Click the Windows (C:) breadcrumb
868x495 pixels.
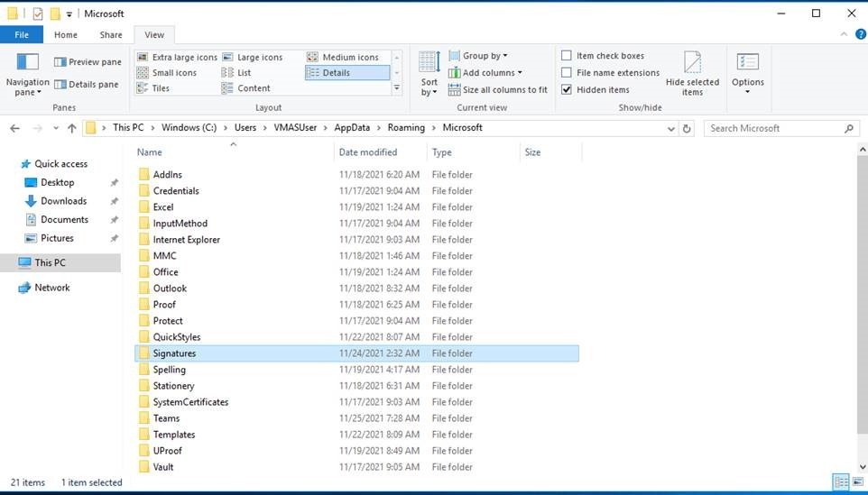189,127
